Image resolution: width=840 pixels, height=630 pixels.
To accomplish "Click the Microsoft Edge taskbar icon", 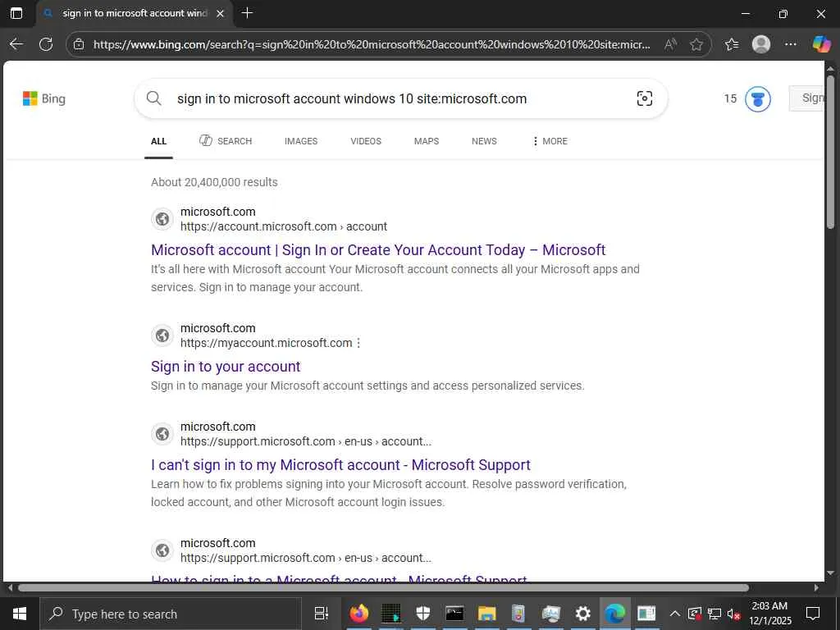I will point(614,614).
